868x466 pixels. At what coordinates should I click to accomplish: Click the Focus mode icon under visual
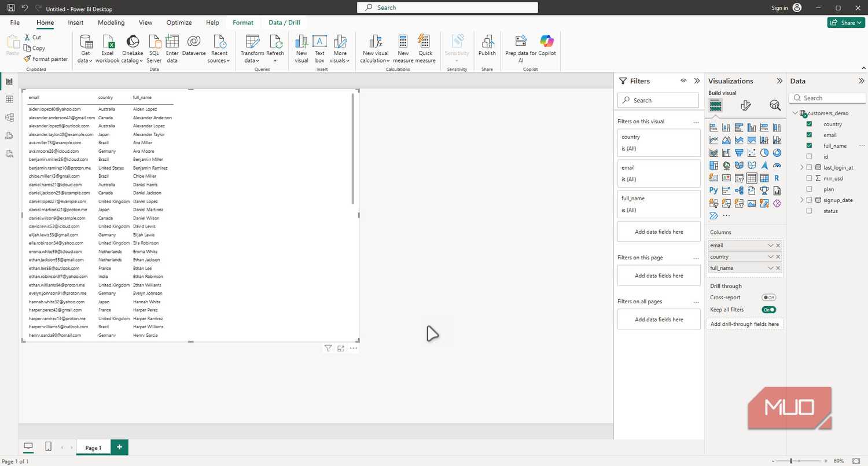pyautogui.click(x=341, y=348)
